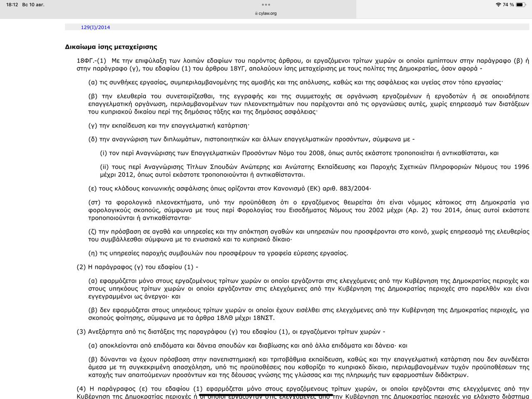
Task: Click "(3) Ανεξάρτητα από τις διατάξεις"
Action: coord(231,332)
